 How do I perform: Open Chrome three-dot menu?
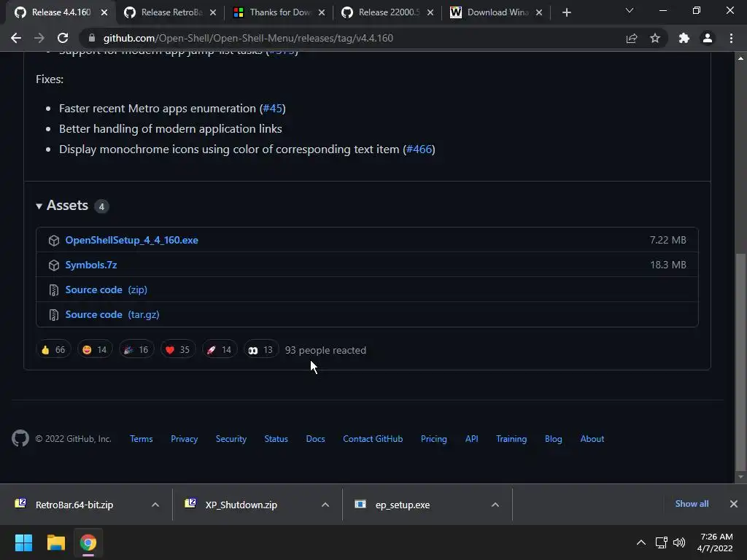click(x=731, y=38)
